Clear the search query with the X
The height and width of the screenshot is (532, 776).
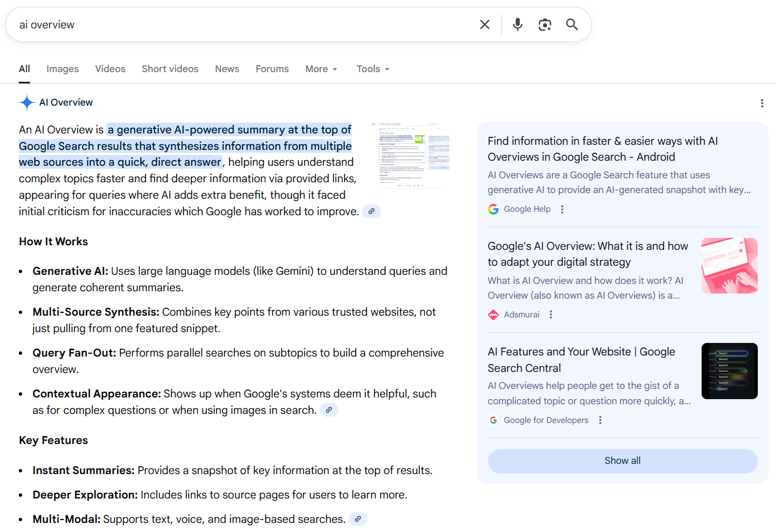pos(485,24)
